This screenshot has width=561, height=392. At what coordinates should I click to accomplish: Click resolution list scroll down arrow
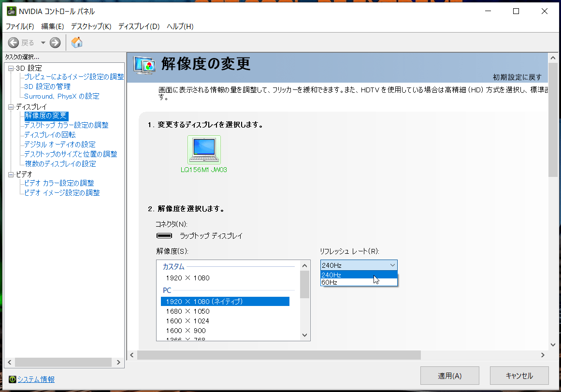point(304,335)
